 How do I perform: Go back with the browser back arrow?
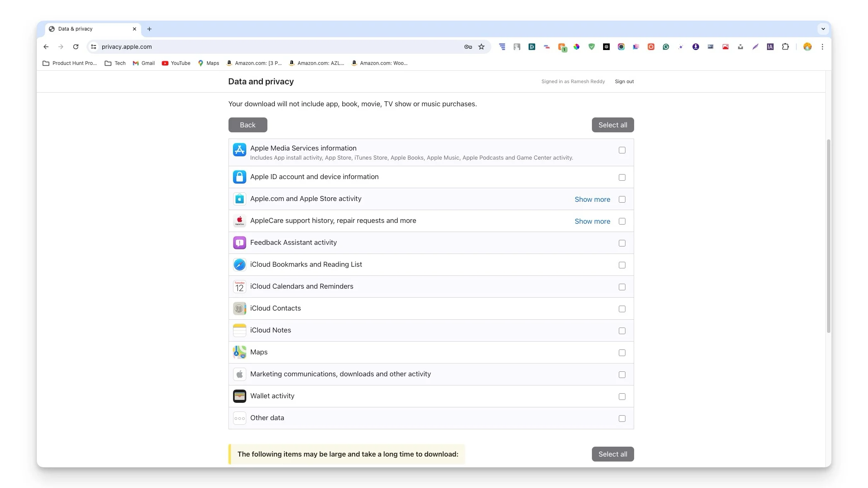click(46, 47)
